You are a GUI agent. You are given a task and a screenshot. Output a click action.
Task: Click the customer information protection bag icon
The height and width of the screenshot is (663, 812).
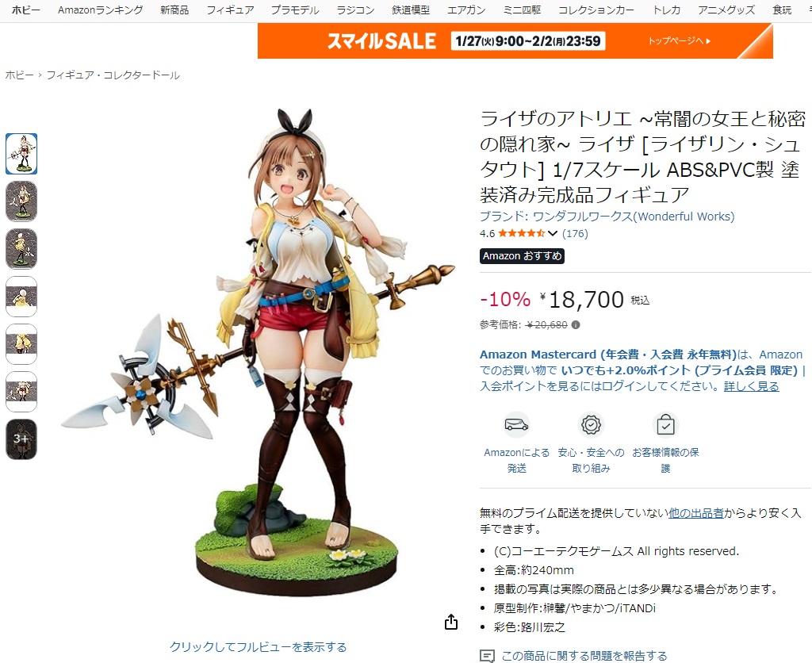[x=665, y=425]
